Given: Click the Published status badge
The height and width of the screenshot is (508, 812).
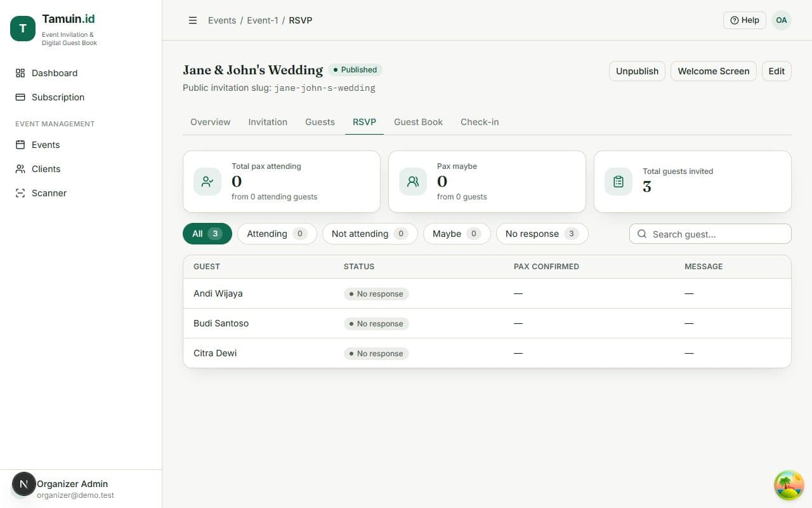Looking at the screenshot, I should pyautogui.click(x=355, y=70).
